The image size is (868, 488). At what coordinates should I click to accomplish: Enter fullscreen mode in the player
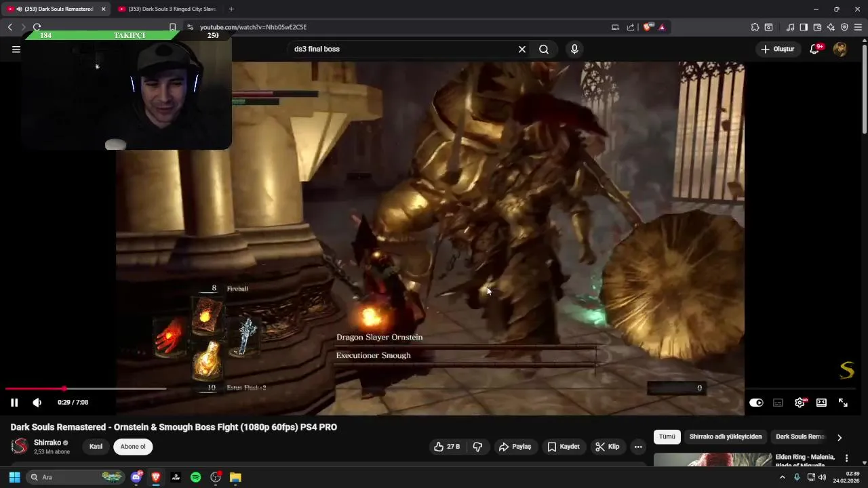(x=843, y=403)
